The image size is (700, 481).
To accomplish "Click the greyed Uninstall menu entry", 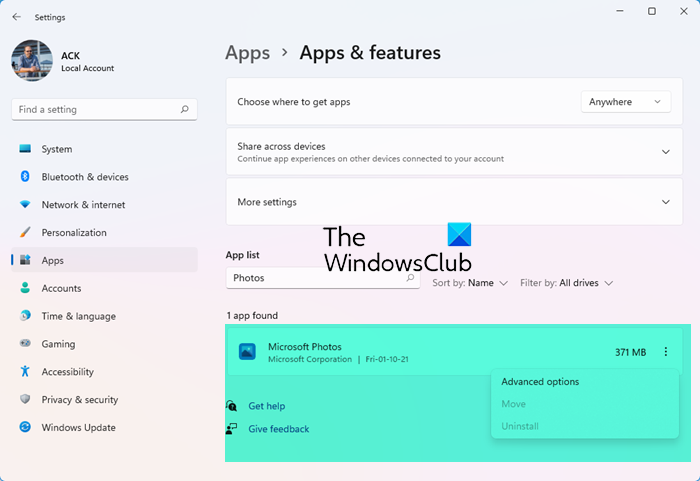I will click(x=520, y=426).
